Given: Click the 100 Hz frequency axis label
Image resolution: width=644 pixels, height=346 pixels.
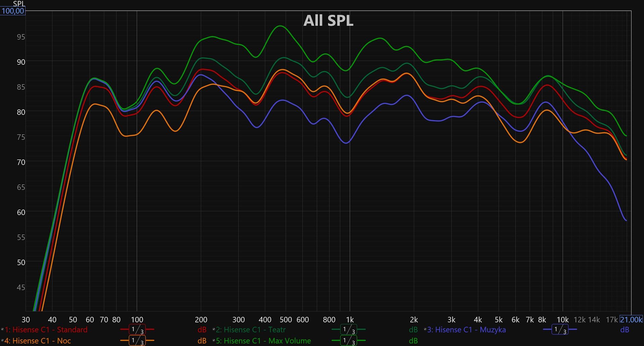Looking at the screenshot, I should (137, 319).
